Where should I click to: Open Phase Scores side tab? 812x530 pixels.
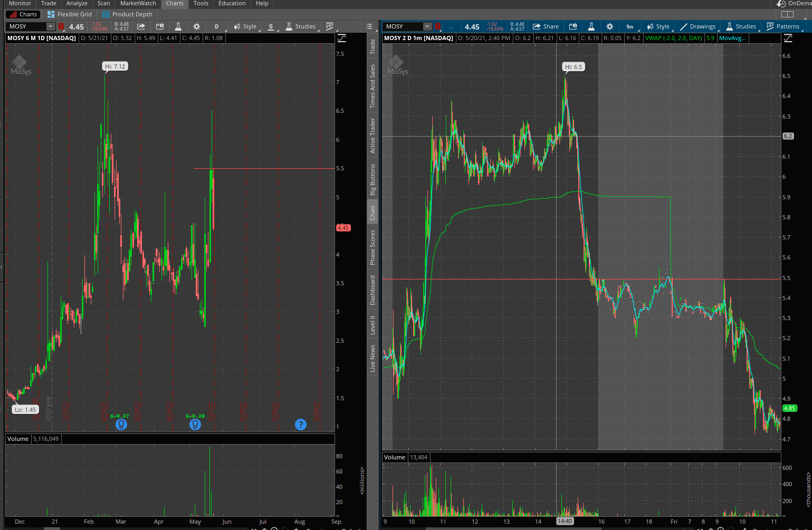372,247
